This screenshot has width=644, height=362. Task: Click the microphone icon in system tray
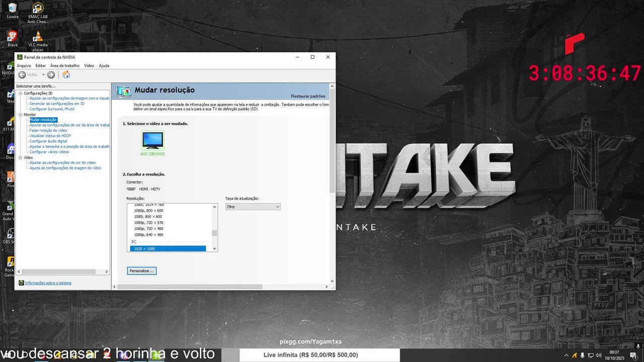(x=582, y=355)
